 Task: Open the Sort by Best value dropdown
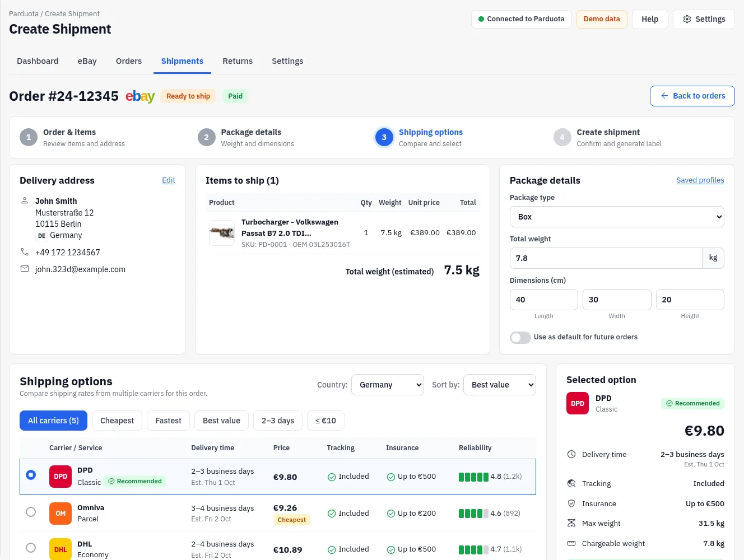(500, 385)
